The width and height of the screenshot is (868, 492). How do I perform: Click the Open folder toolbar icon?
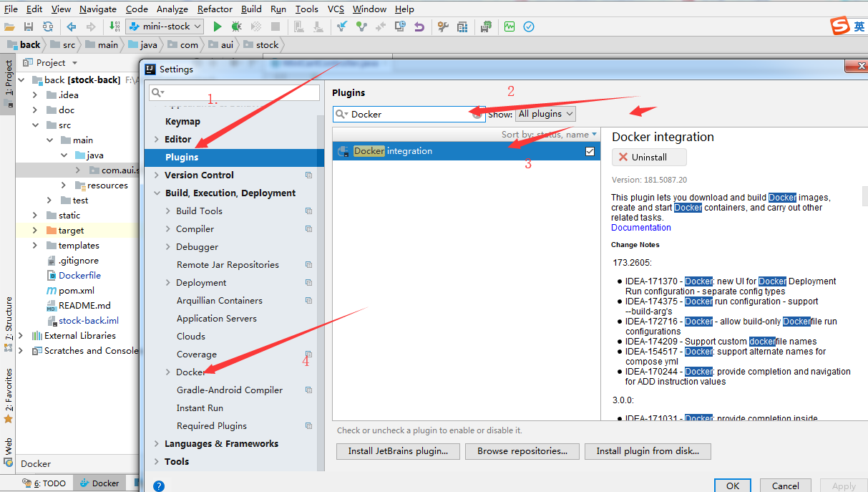tap(10, 26)
